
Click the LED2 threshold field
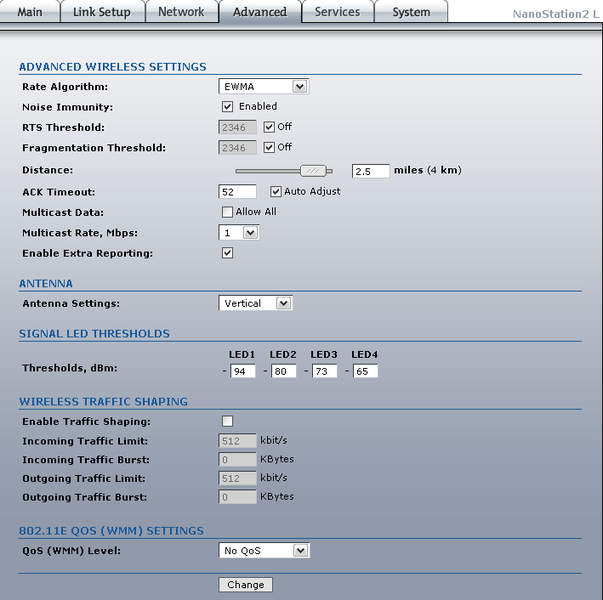tap(283, 371)
